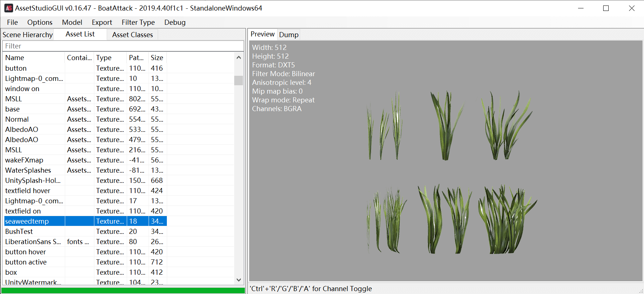
Task: Switch to the Dump tab
Action: [288, 35]
